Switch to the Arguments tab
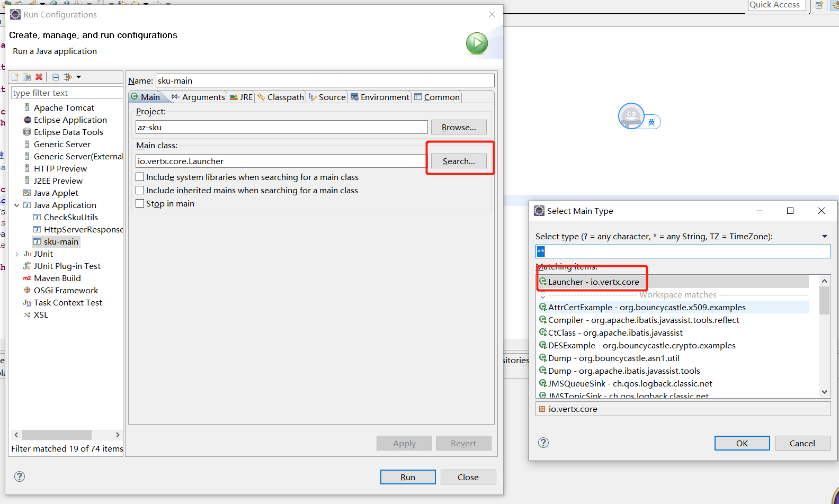This screenshot has height=504, width=839. (x=198, y=97)
